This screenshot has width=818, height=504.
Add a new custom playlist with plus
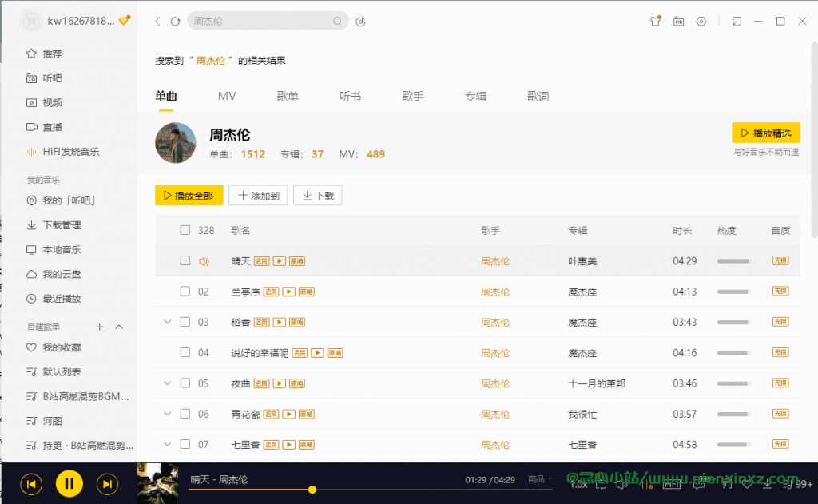100,327
